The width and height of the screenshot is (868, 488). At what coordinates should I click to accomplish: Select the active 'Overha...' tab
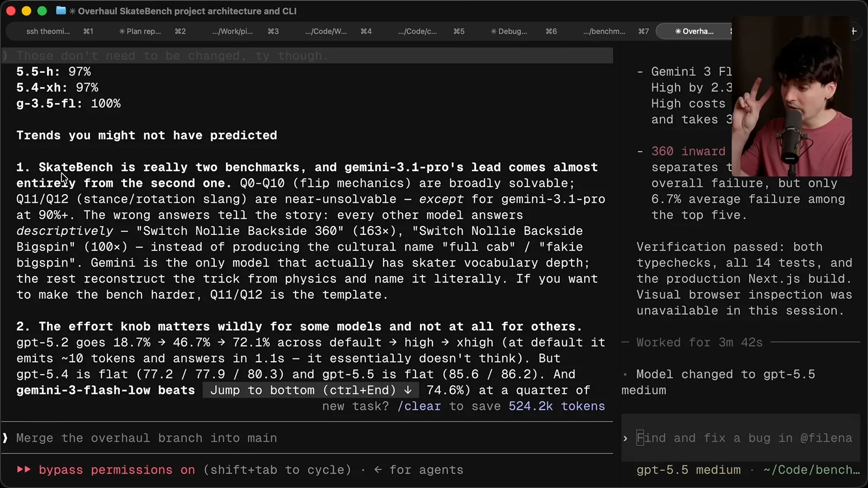point(694,31)
